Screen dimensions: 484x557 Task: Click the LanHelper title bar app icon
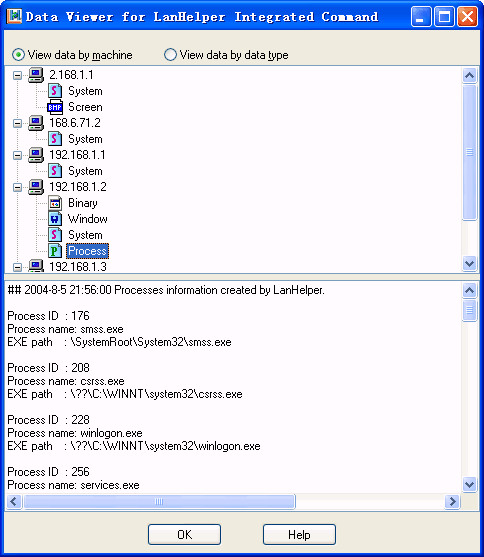tap(15, 16)
